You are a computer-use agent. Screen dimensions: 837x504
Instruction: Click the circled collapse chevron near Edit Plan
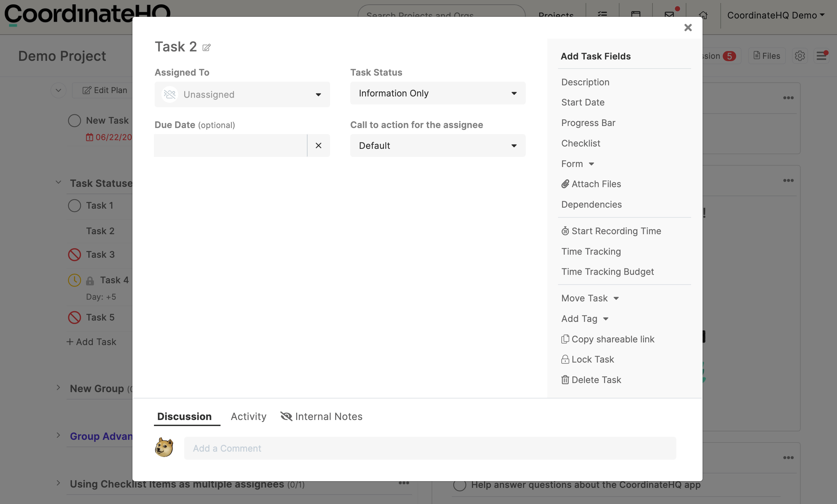[x=58, y=90]
